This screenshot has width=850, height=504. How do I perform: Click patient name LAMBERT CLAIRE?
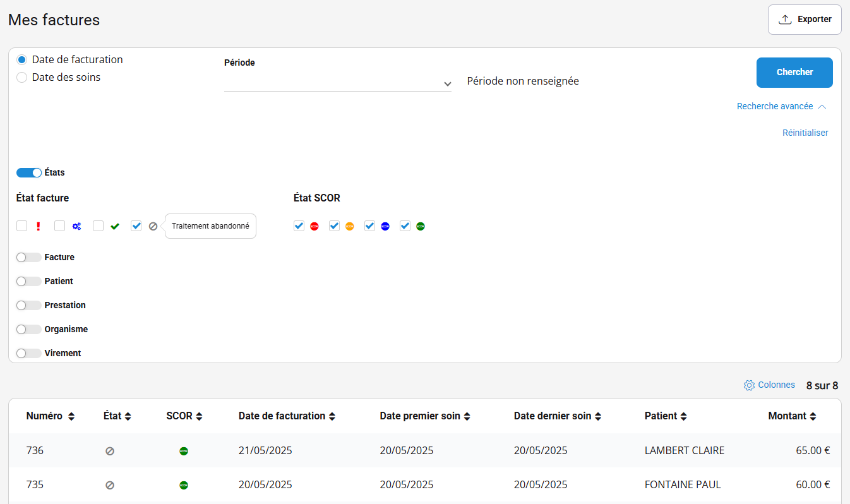click(x=685, y=450)
